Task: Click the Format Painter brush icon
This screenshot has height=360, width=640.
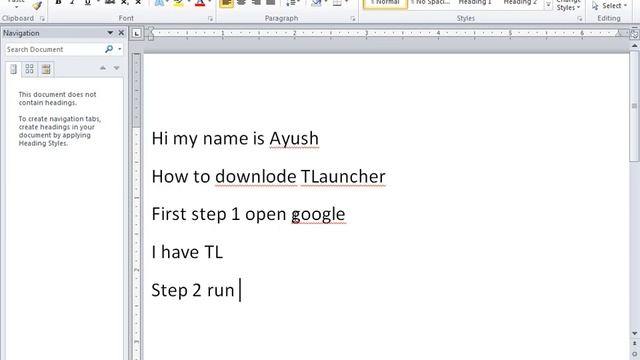Action: tap(37, 5)
